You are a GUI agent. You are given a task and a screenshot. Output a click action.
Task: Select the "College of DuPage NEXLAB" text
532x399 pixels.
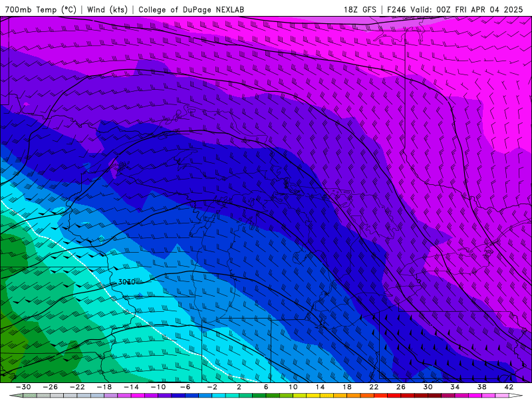[x=191, y=9]
